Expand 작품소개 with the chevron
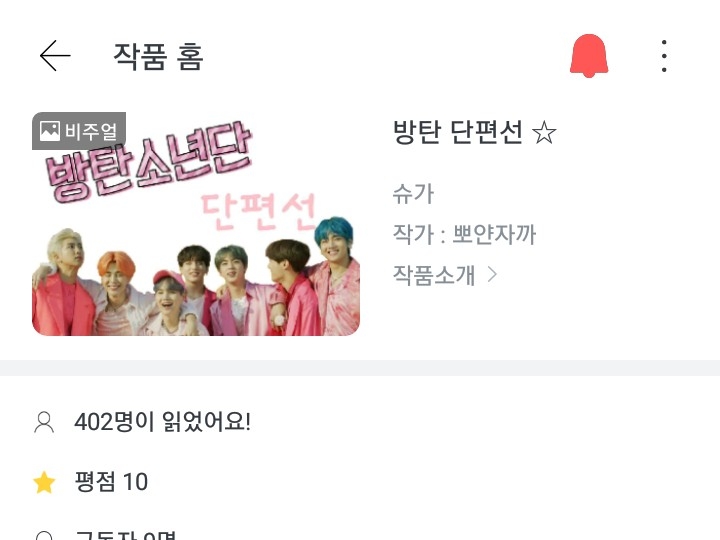The height and width of the screenshot is (540, 720). [444, 275]
